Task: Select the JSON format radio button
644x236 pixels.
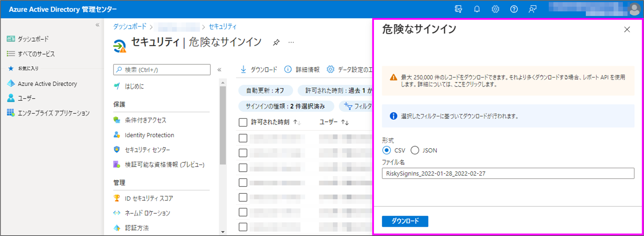Action: [415, 150]
